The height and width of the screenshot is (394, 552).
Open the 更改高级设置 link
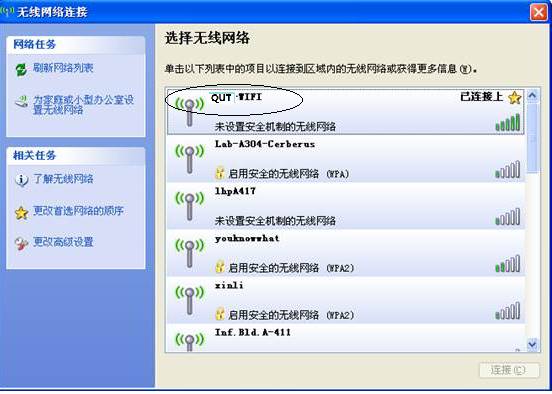(63, 242)
